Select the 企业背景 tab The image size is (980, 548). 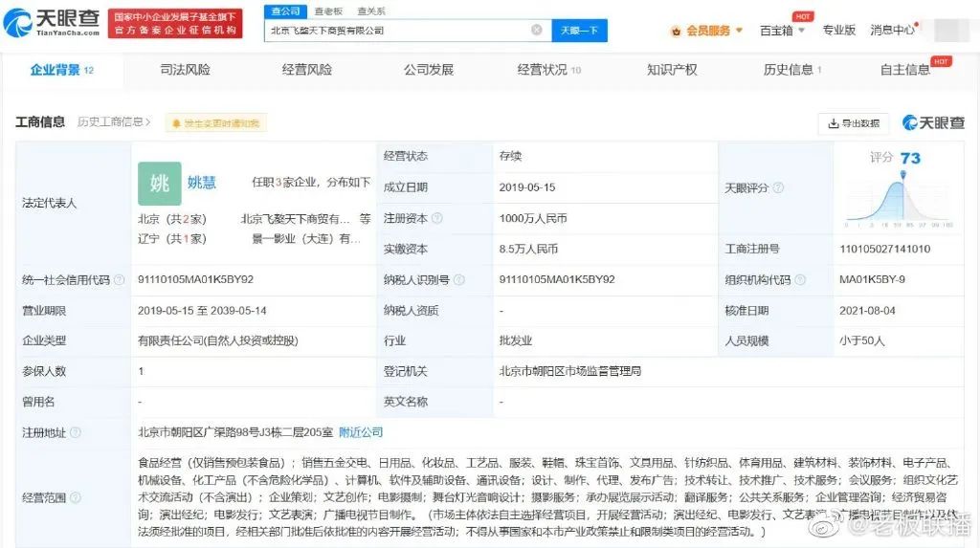pos(61,70)
